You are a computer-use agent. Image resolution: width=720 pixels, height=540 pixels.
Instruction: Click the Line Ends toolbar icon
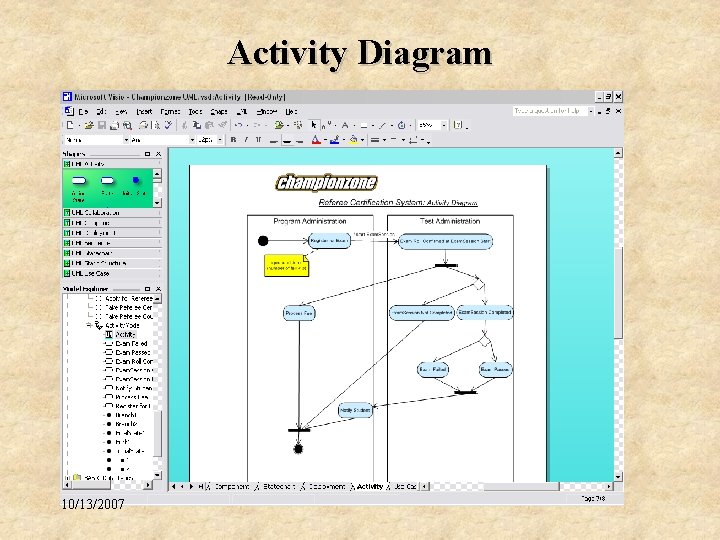pyautogui.click(x=413, y=140)
